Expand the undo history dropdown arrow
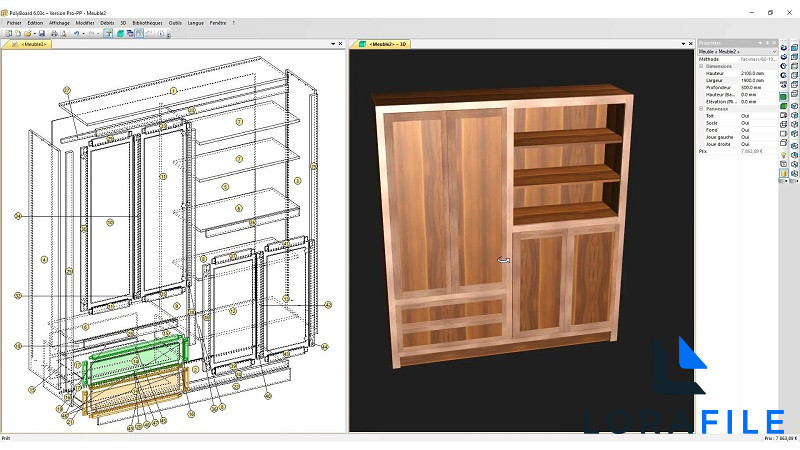This screenshot has width=800, height=450. [x=84, y=33]
